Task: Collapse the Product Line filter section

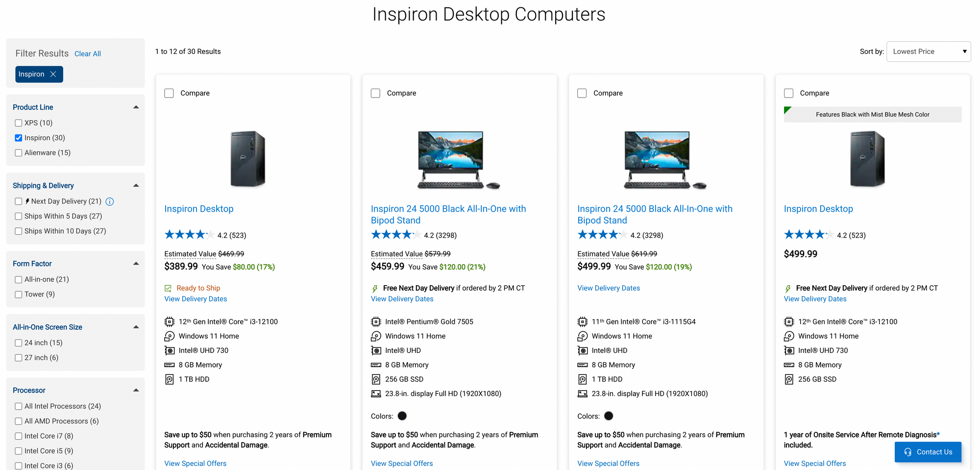Action: pos(136,107)
